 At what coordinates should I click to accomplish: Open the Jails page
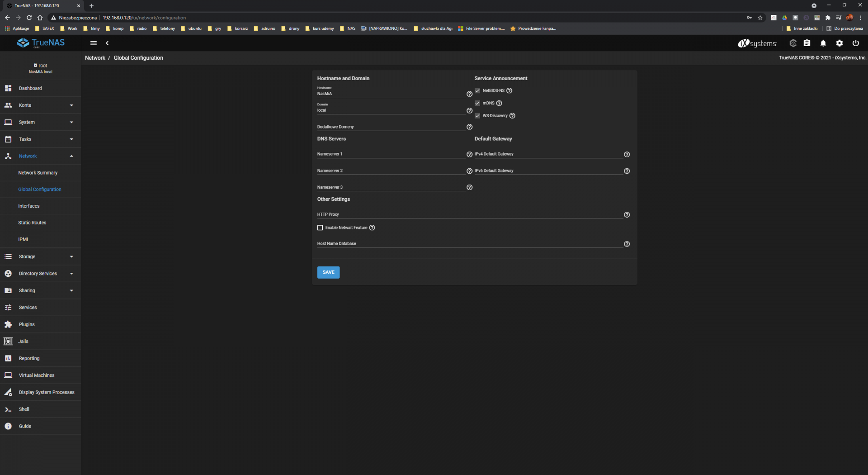tap(41, 342)
